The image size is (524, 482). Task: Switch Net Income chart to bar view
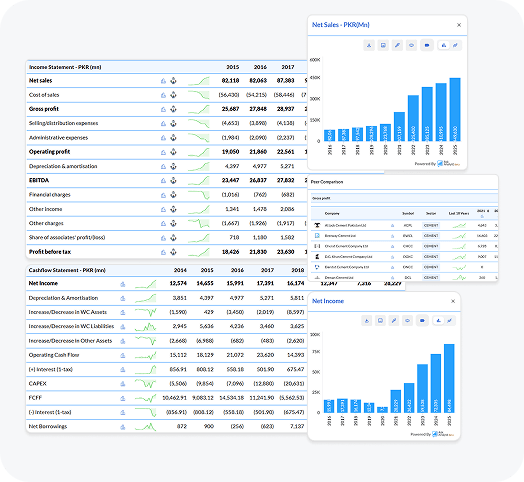click(438, 321)
